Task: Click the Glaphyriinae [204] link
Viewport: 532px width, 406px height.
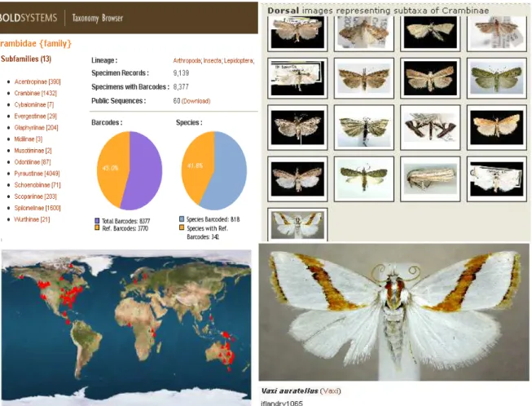Action: (36, 128)
